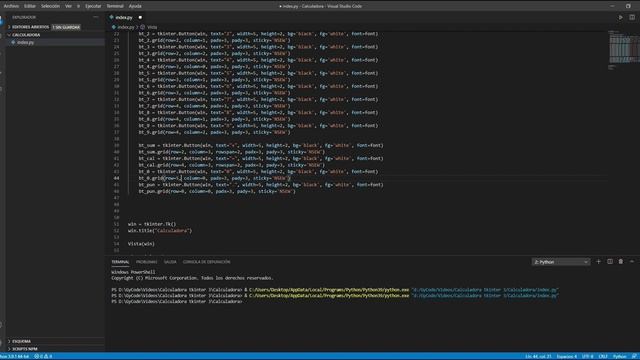
Task: Click the code minimap preview
Action: click(624, 49)
